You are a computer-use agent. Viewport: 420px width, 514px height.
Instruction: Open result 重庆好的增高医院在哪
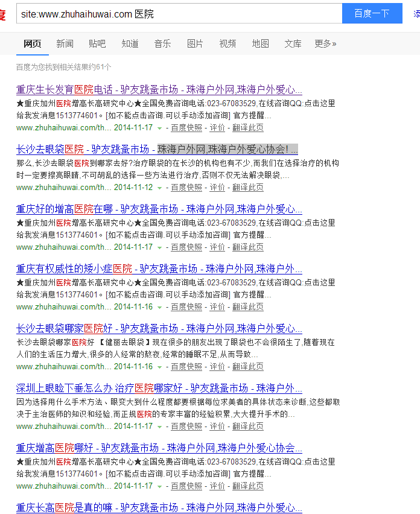click(159, 209)
